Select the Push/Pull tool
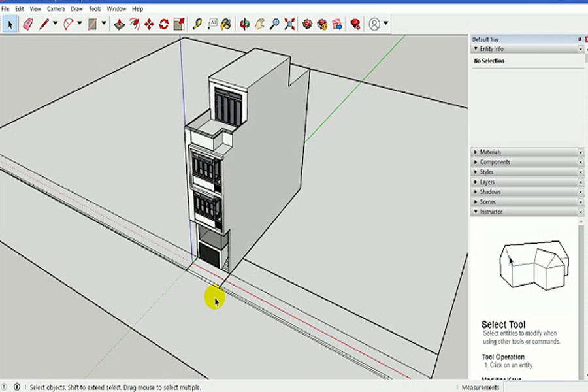Screen dimensions: 588x392 click(x=120, y=24)
